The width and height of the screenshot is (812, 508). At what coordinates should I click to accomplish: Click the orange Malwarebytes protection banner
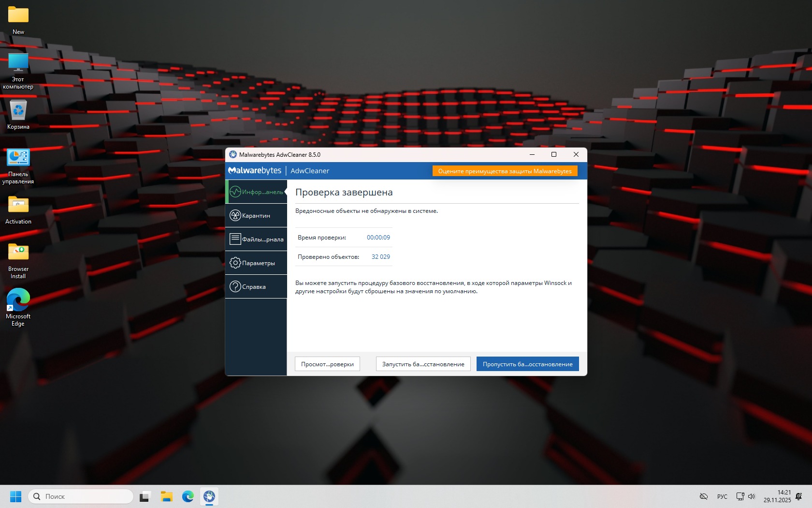pyautogui.click(x=505, y=171)
